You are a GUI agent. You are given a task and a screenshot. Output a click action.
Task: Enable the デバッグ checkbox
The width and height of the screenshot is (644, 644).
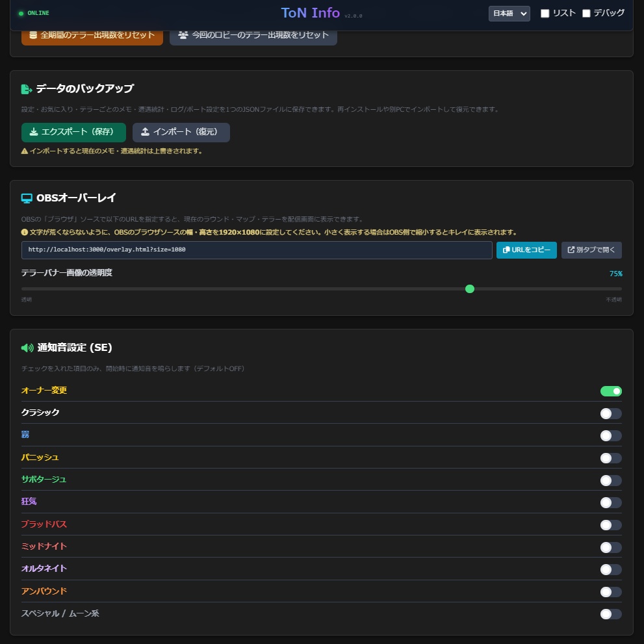click(x=586, y=14)
